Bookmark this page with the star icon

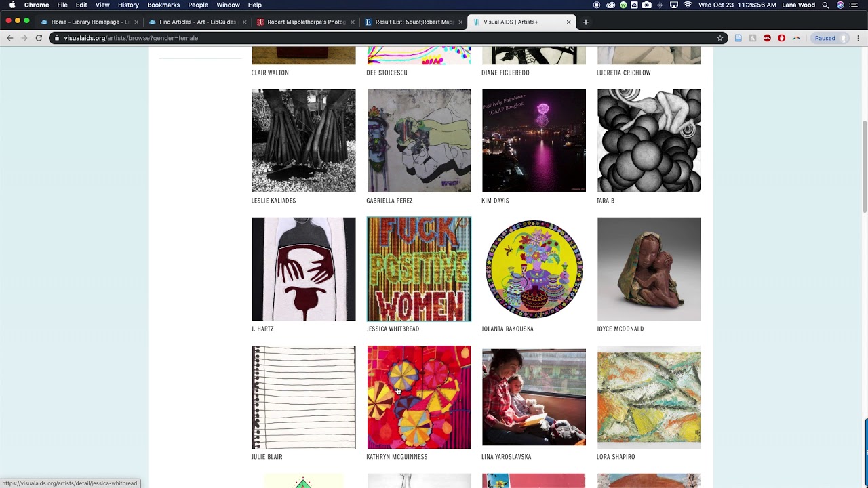pyautogui.click(x=720, y=38)
